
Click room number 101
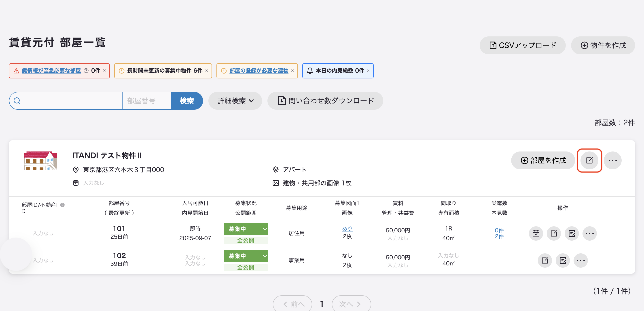[119, 229]
